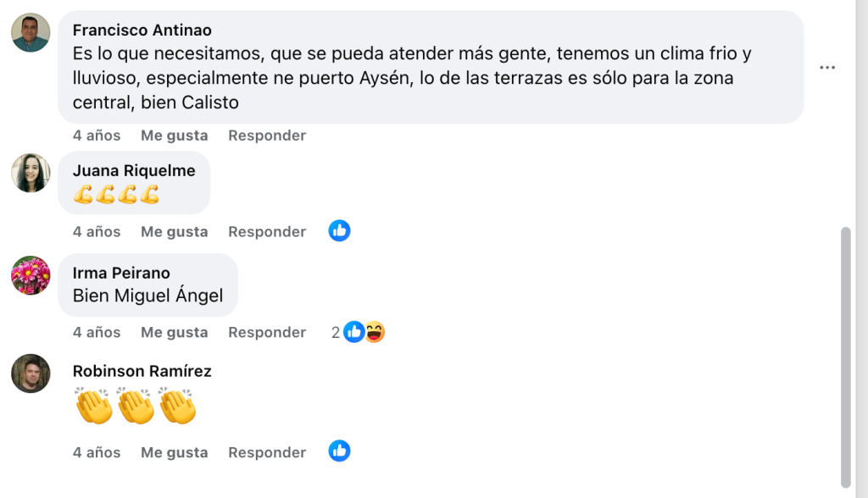Click the vertical scrollbar of comments
This screenshot has height=498, width=868.
click(x=845, y=357)
